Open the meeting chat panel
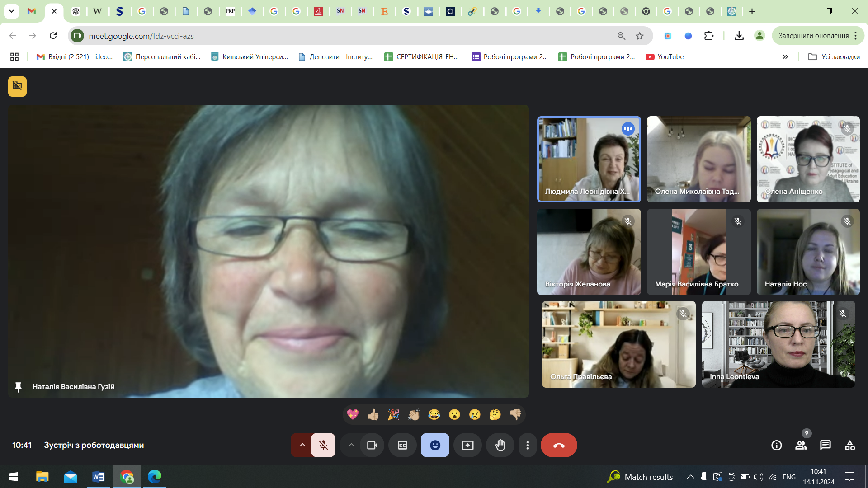 [x=825, y=445]
